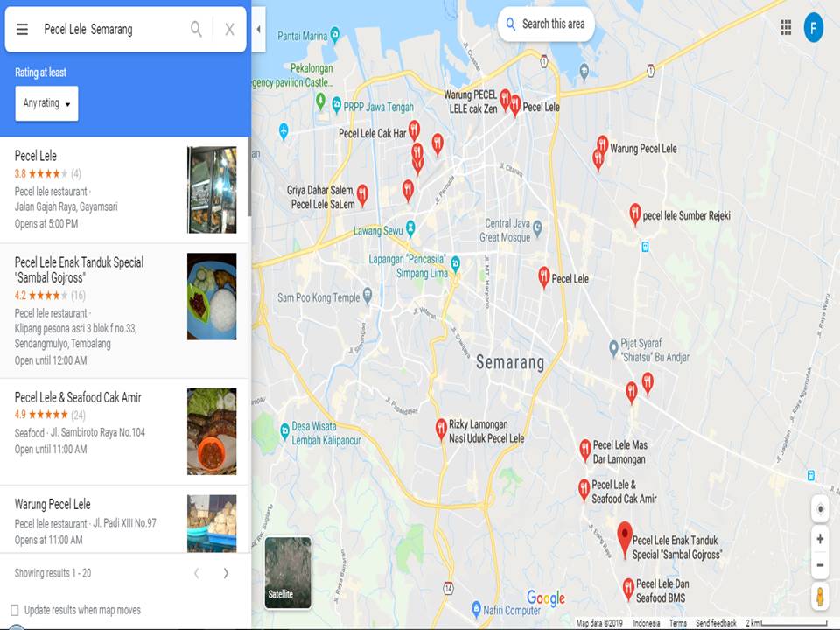The image size is (840, 630).
Task: Zoom out with the minus button
Action: coord(820,565)
